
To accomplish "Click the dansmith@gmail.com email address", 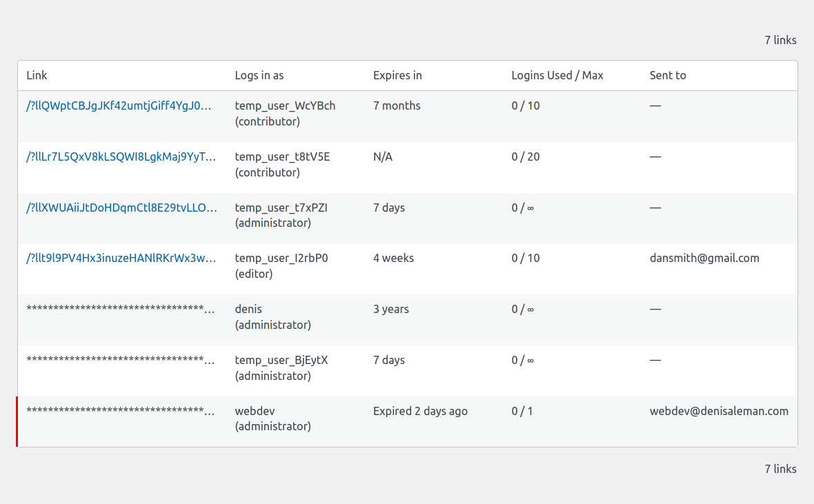I will click(x=704, y=258).
